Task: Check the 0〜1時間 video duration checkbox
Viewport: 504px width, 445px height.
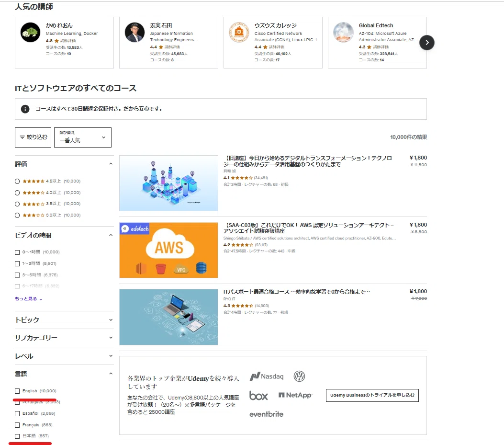Action: [x=17, y=252]
